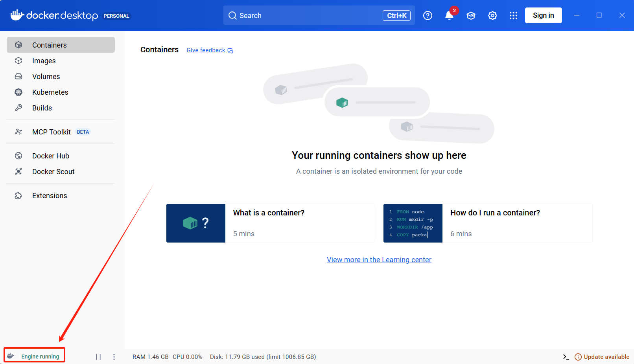This screenshot has width=634, height=364.
Task: Open the 'What is a container?' card
Action: (x=271, y=223)
